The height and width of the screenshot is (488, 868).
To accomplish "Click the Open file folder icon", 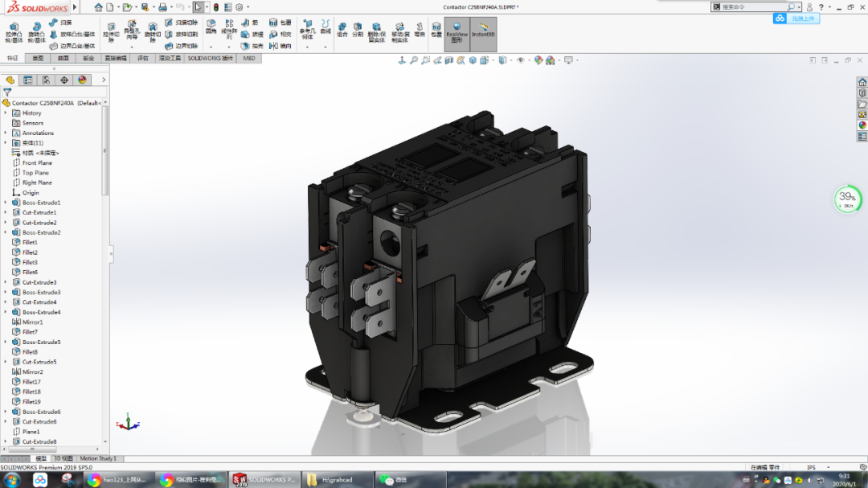I will click(127, 7).
